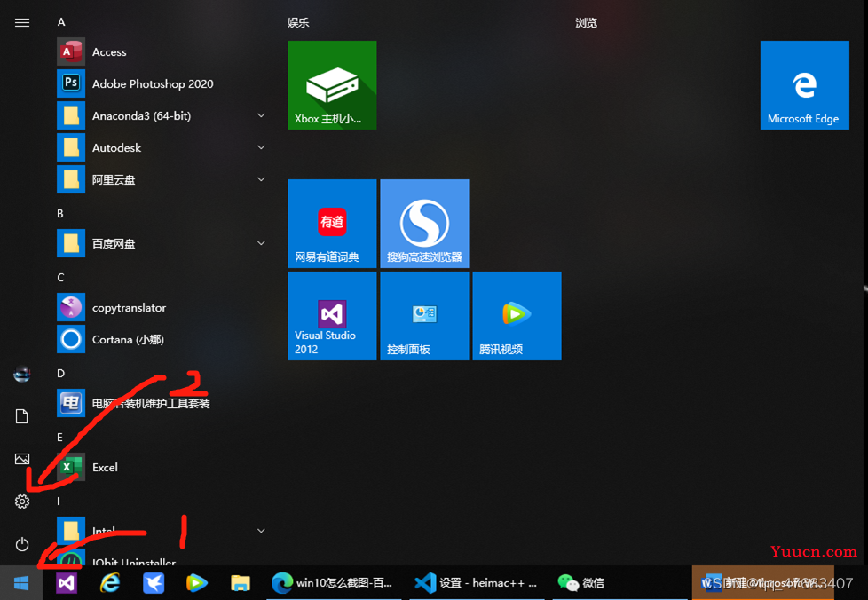The width and height of the screenshot is (868, 600).
Task: Open the Pictures sidebar icon
Action: [21, 459]
